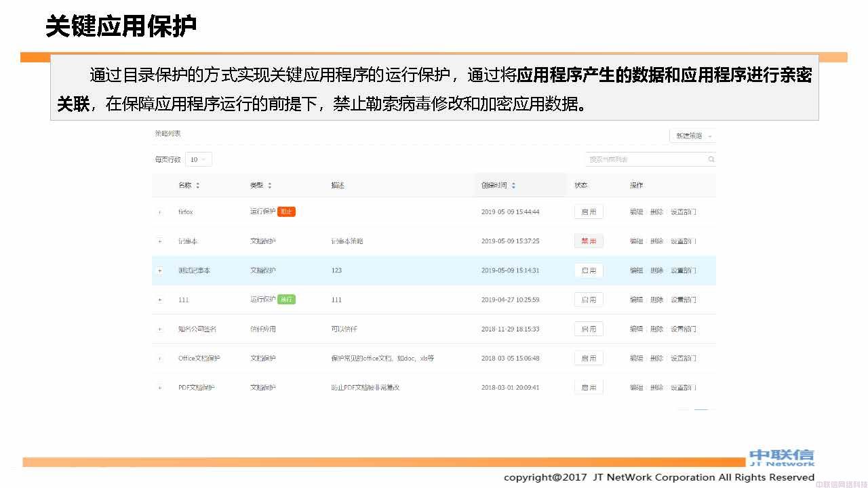
Task: Select the 记事本 policy name
Action: click(188, 241)
